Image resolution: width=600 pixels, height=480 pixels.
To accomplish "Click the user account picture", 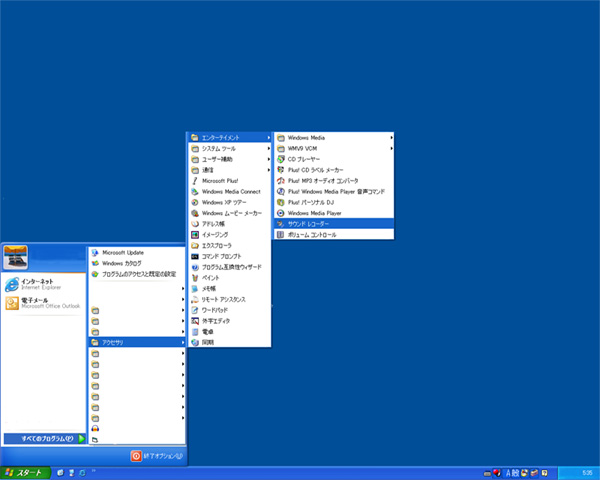I will 15,257.
